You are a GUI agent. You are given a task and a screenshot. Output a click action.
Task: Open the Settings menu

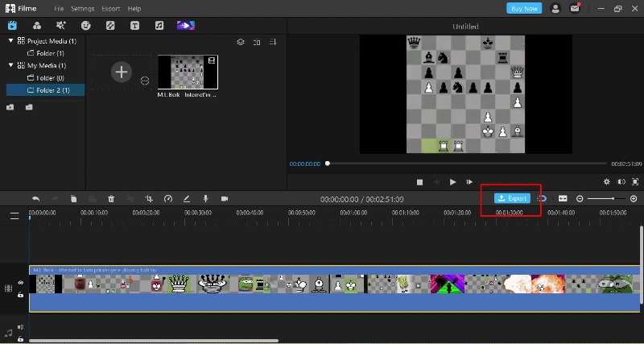[x=83, y=8]
